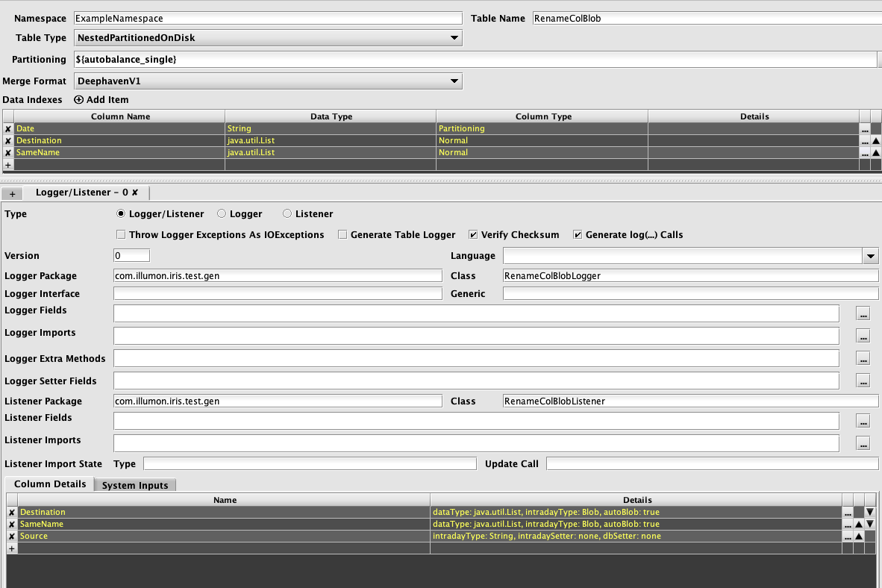Image resolution: width=882 pixels, height=588 pixels.
Task: Move Source row up in Column Details
Action: [859, 537]
